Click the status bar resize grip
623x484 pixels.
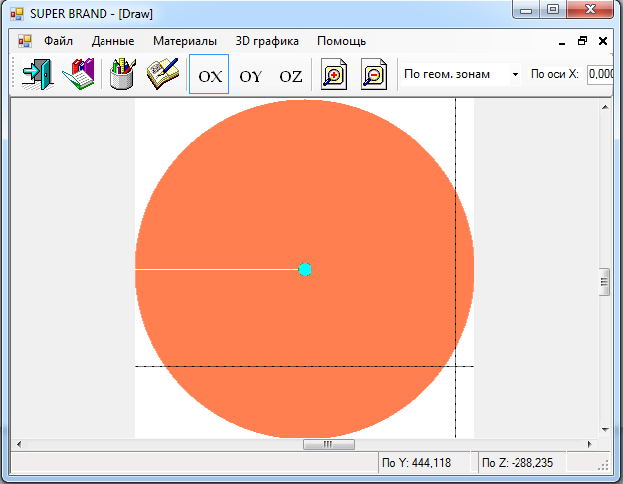pyautogui.click(x=603, y=466)
